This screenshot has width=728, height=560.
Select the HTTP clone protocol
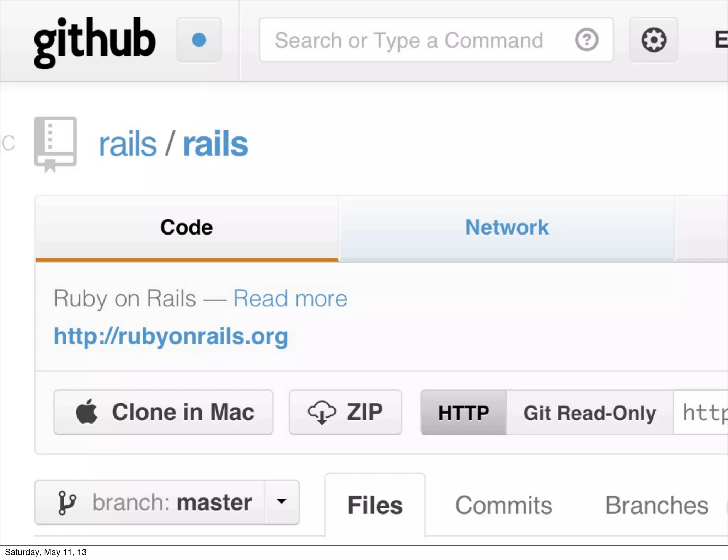click(464, 413)
